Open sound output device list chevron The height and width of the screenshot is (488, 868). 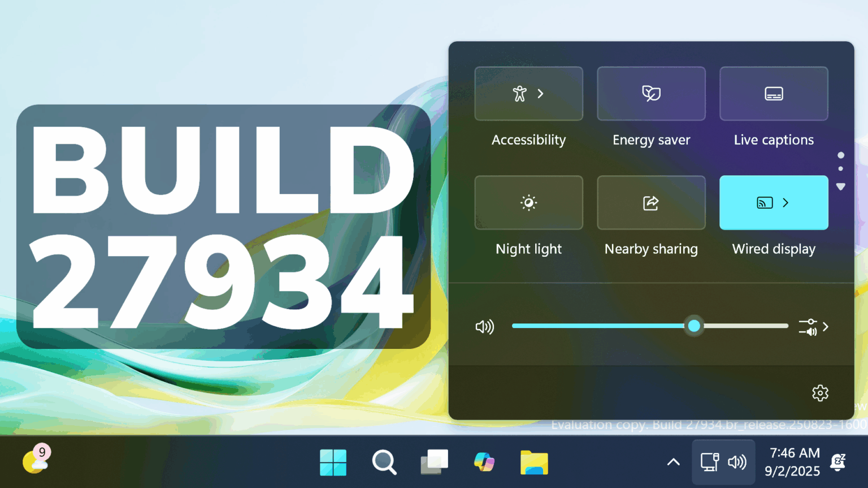(825, 327)
